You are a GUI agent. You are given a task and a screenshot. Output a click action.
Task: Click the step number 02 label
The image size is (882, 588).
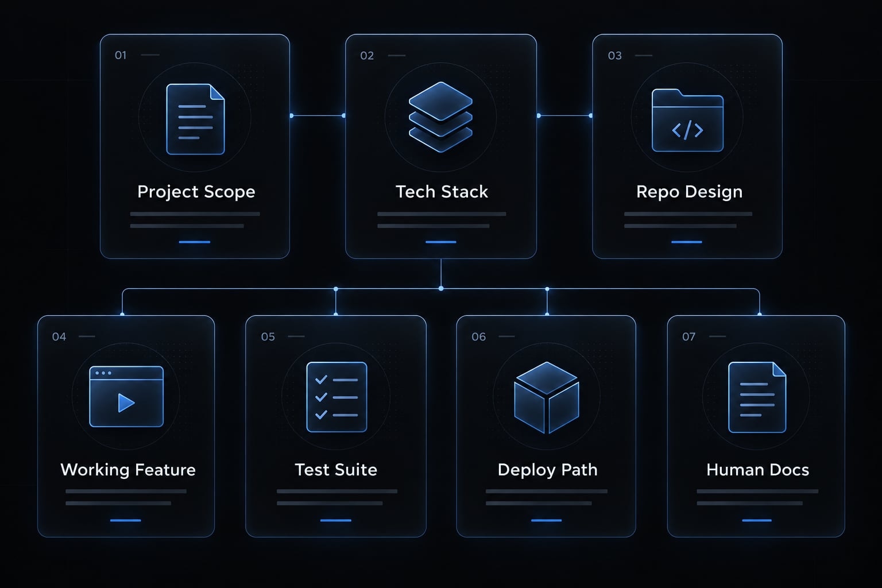coord(367,56)
